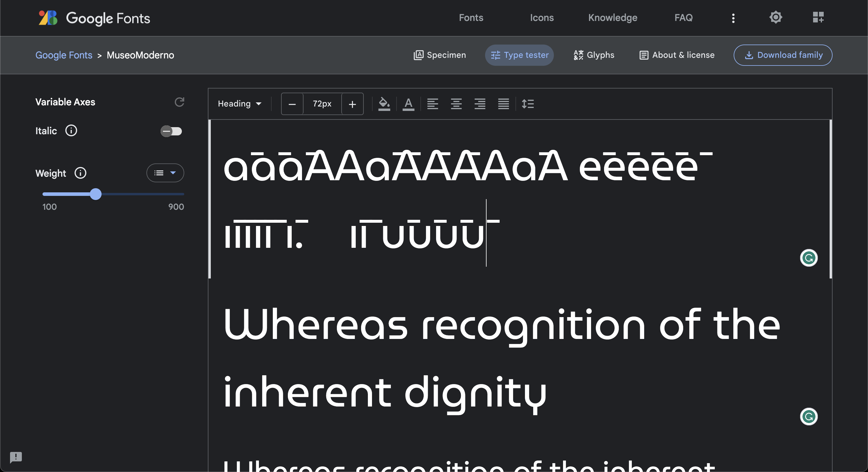This screenshot has height=472, width=868.
Task: Open the left text alignment option
Action: click(x=433, y=104)
